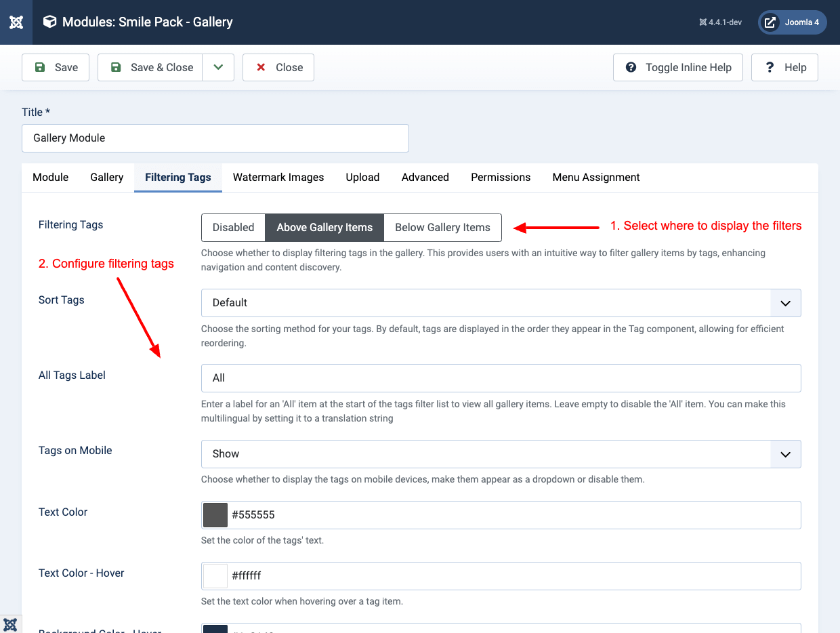Click the help circle icon on Toggle Inline Help
Screen dimensions: 840x633
point(631,67)
